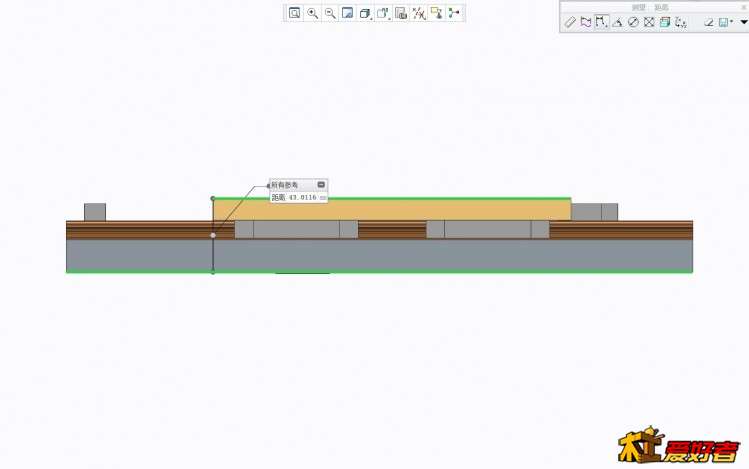
Task: Select the Measure Summary ruler icon
Action: pos(570,22)
